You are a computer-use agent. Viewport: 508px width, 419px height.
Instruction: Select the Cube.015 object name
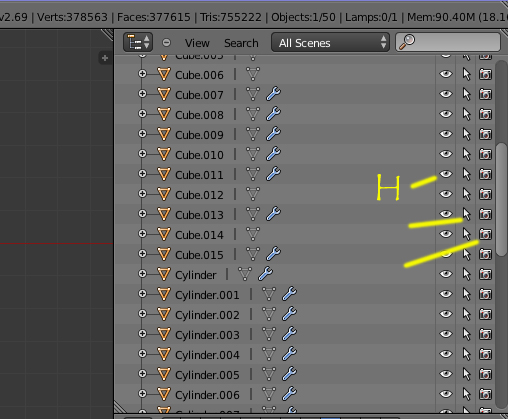(x=199, y=255)
